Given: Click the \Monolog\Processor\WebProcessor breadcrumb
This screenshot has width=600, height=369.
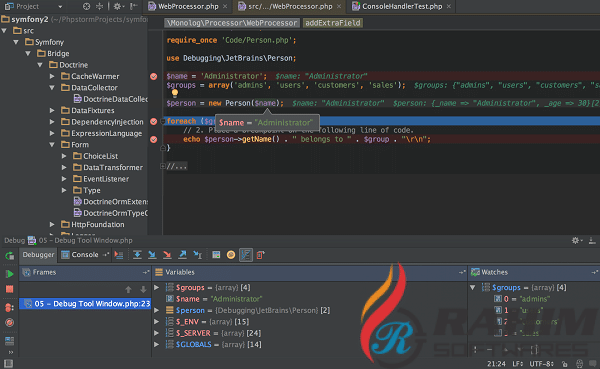Looking at the screenshot, I should point(232,23).
